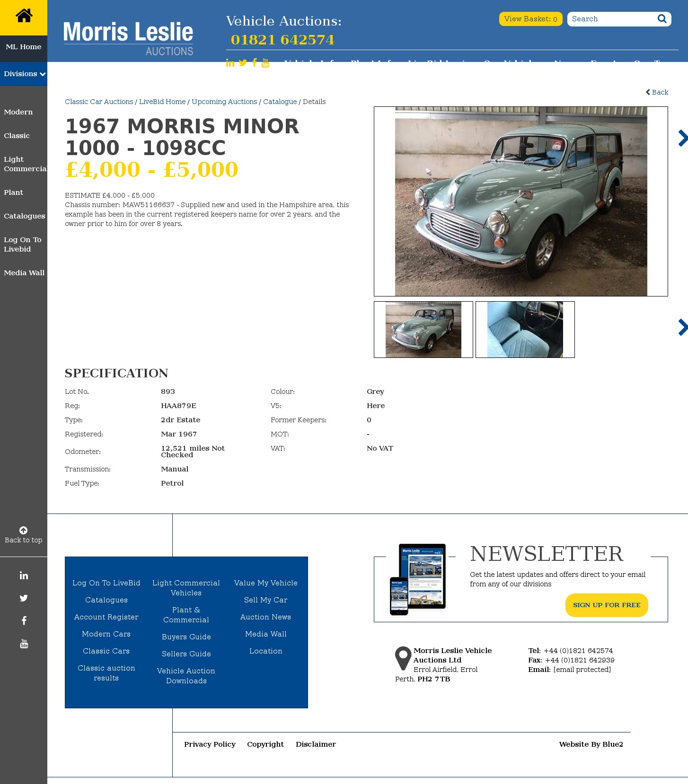Screen dimensions: 688x784
Task: Open Location footer link
Action: [266, 651]
